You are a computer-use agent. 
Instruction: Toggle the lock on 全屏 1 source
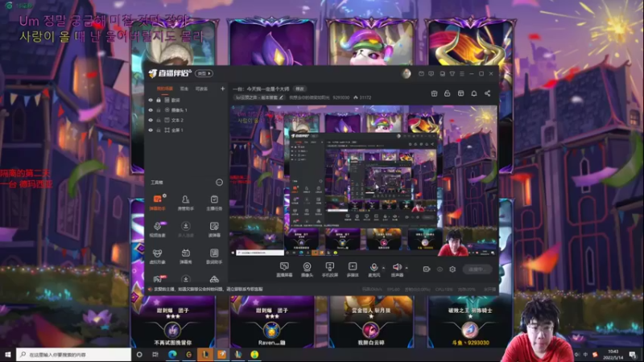[159, 130]
